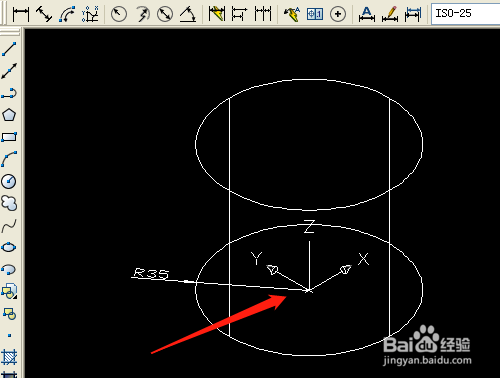500x378 pixels.
Task: Choose the Elliptical Arc tool
Action: click(9, 269)
